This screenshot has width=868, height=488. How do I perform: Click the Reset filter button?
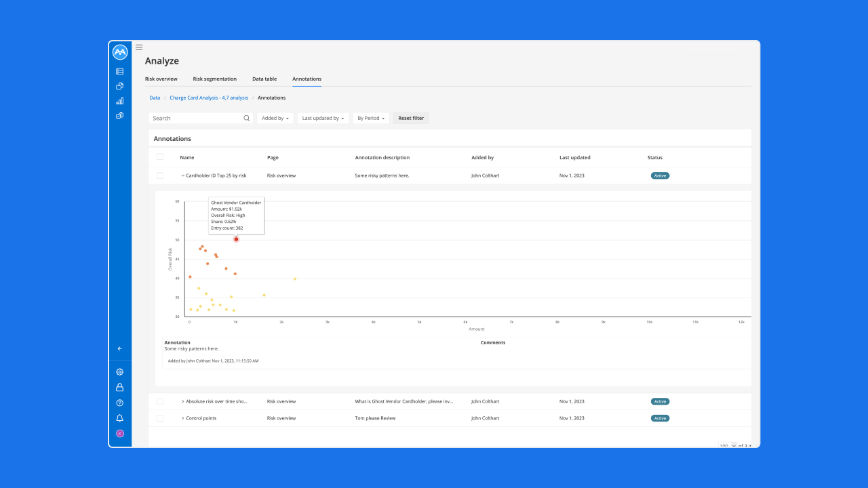coord(411,118)
